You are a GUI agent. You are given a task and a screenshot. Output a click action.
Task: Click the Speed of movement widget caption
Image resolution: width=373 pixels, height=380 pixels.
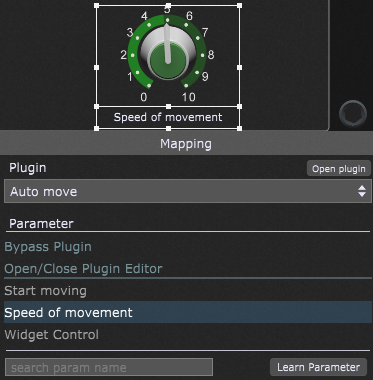168,117
